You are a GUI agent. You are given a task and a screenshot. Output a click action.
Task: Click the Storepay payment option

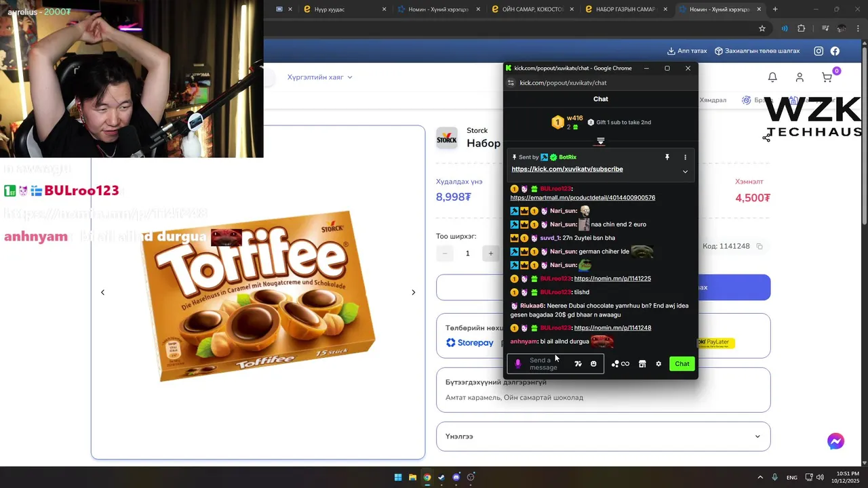click(x=470, y=343)
